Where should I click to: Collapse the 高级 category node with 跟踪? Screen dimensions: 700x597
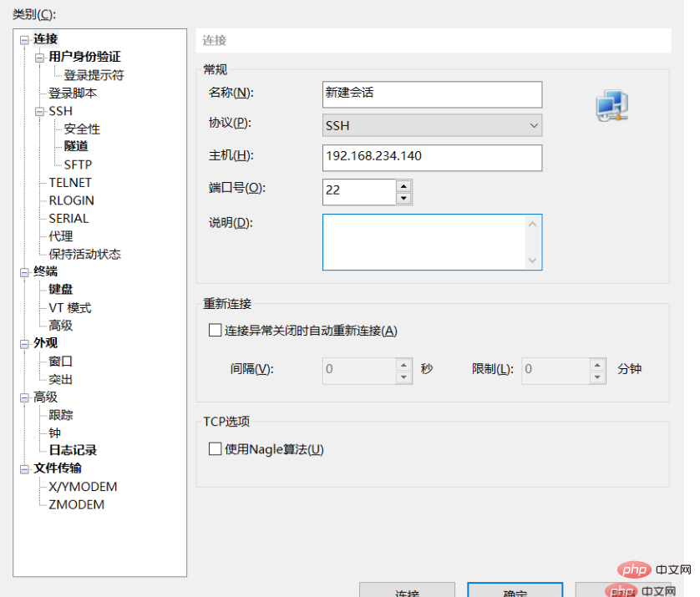coord(24,397)
